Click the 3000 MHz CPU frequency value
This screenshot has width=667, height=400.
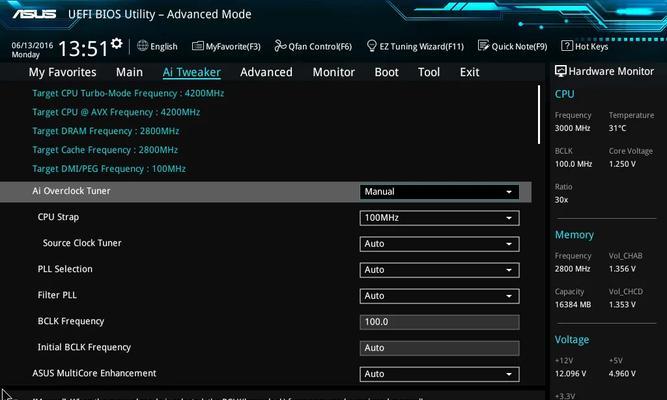tap(573, 128)
